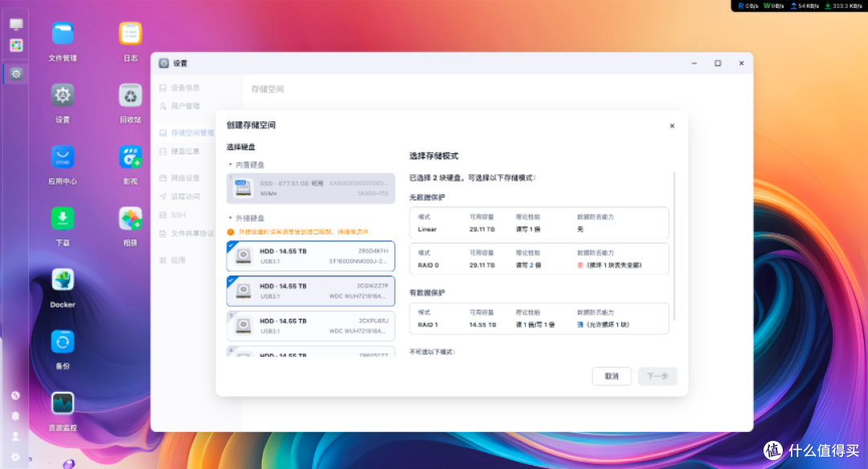Screen dimensions: 868x469
Task: Click the bottom gear icon in the left dock
Action: coord(15,457)
